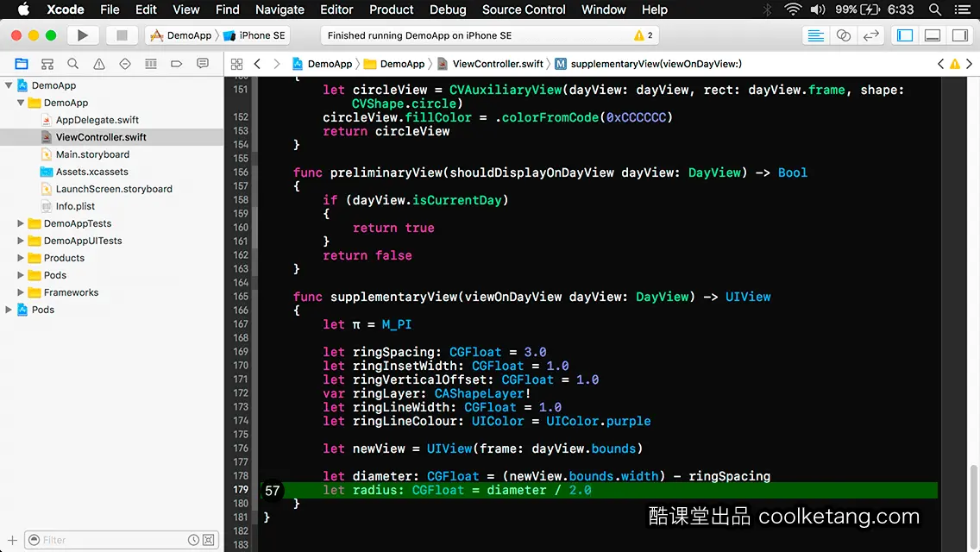Open Assets.xcassets catalog
This screenshot has height=552, width=980.
(x=91, y=172)
